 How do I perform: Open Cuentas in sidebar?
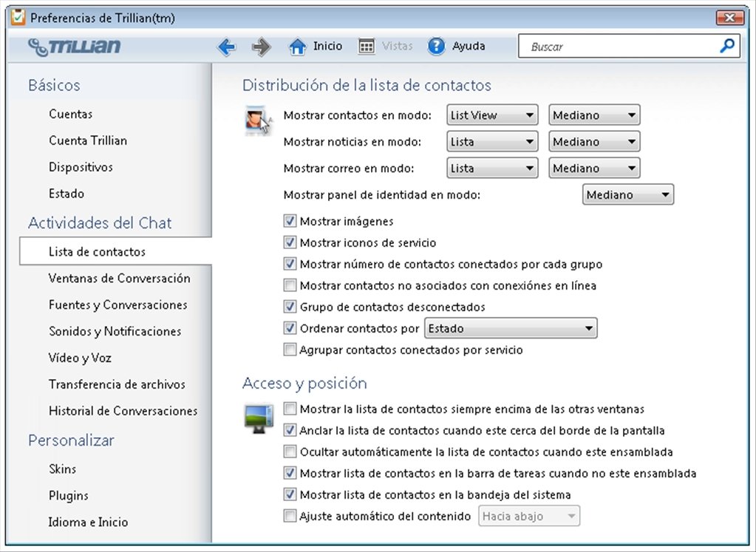pos(70,115)
